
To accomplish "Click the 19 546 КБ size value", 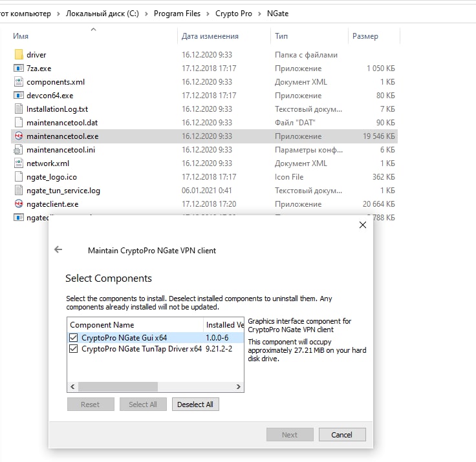I will pos(379,136).
